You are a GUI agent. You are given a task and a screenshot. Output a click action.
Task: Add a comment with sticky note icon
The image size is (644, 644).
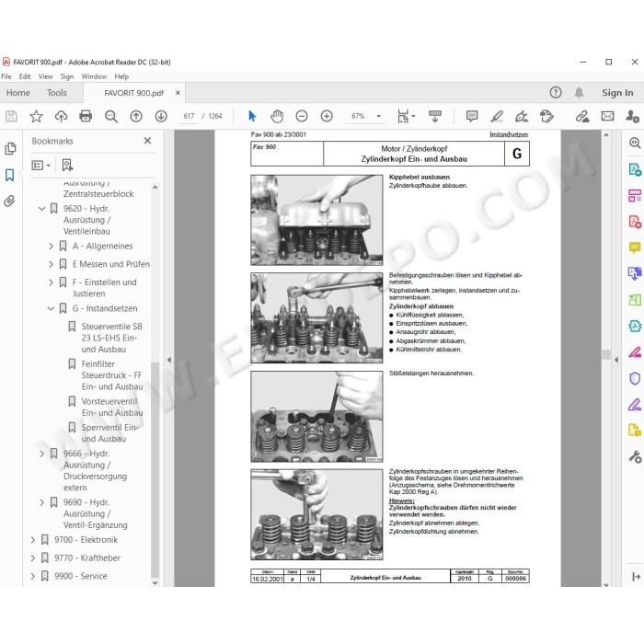tap(472, 116)
